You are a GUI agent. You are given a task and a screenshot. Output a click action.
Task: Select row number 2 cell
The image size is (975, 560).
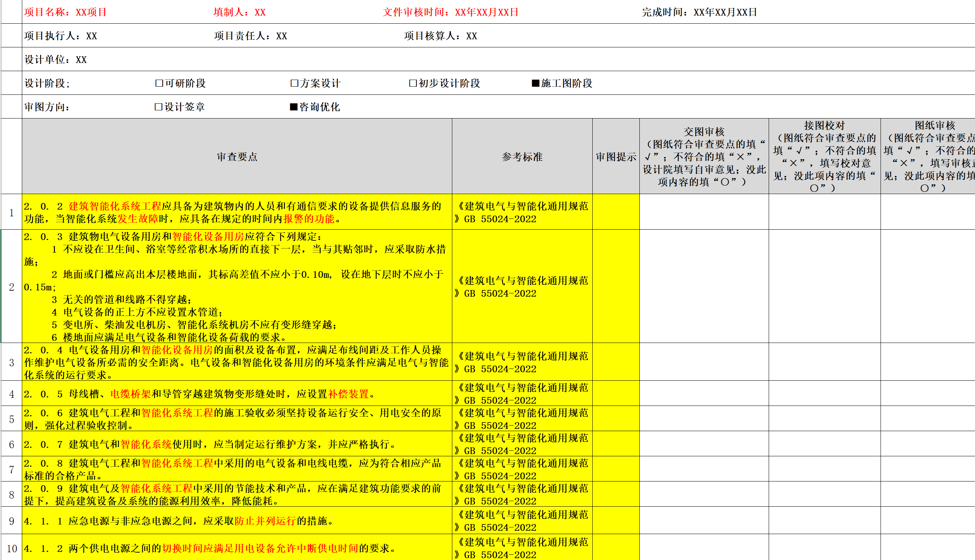[11, 287]
